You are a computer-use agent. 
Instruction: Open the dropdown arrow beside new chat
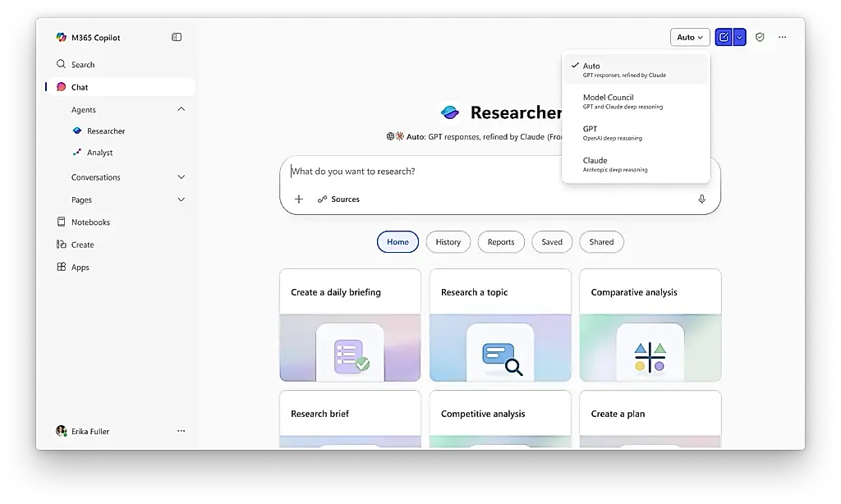(x=739, y=37)
